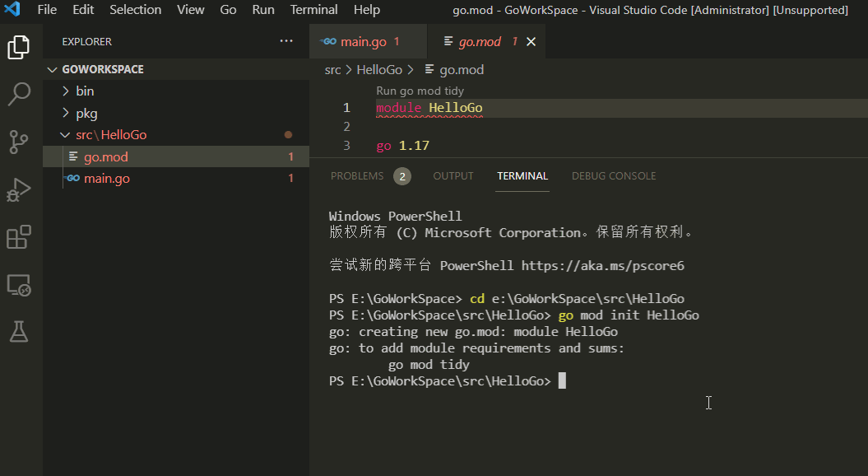868x476 pixels.
Task: Click Go file icon beside main.go in tree
Action: pos(72,179)
